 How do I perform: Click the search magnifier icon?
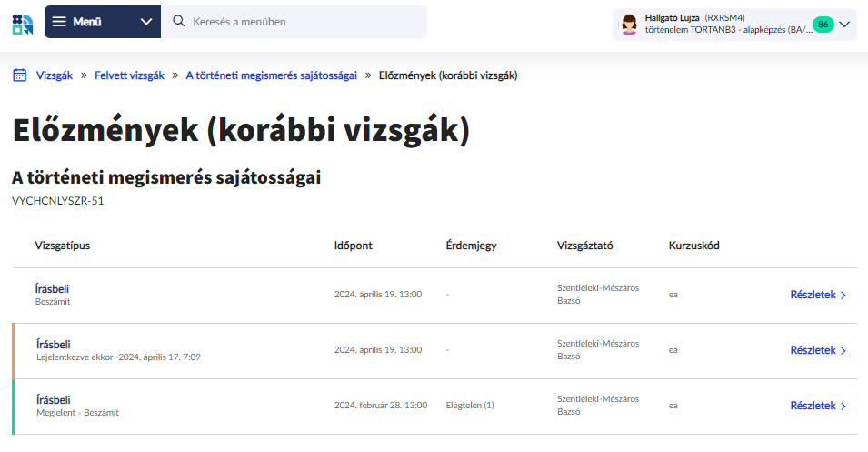pyautogui.click(x=178, y=22)
